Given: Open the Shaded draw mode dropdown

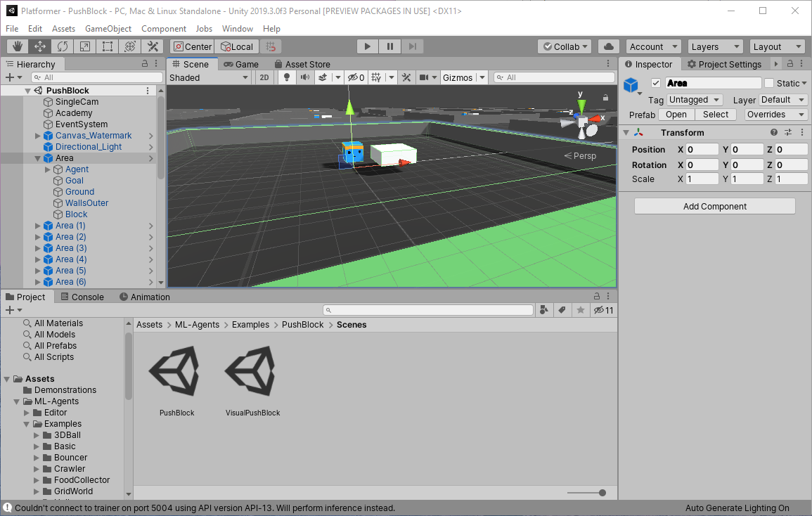Looking at the screenshot, I should click(210, 78).
